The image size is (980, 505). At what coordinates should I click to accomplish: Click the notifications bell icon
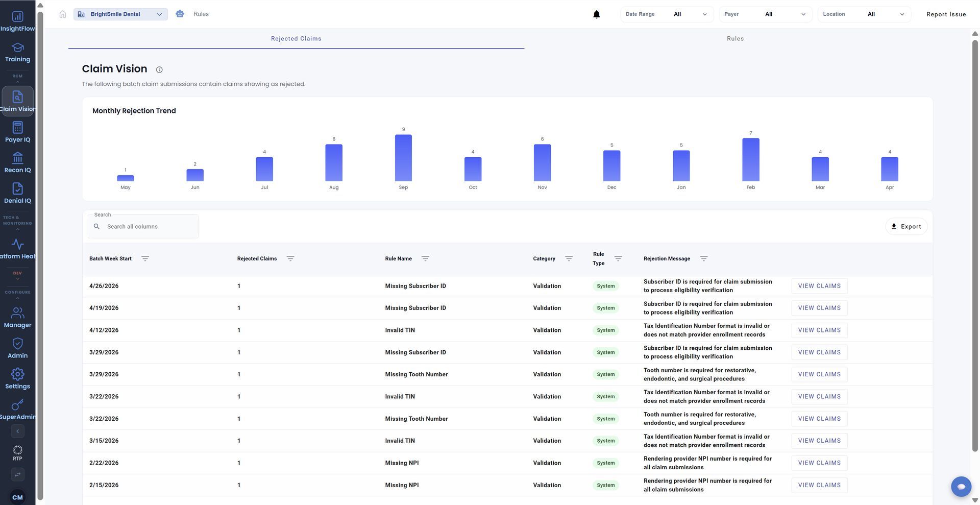pos(596,14)
